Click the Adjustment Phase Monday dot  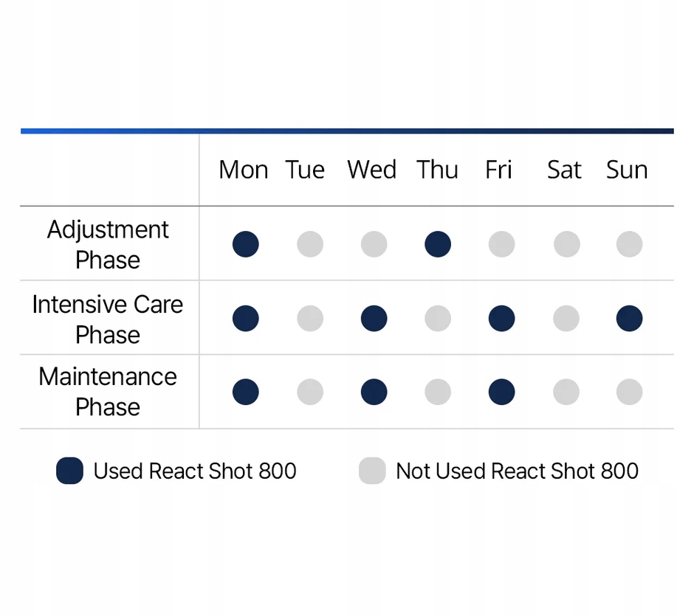pos(245,244)
